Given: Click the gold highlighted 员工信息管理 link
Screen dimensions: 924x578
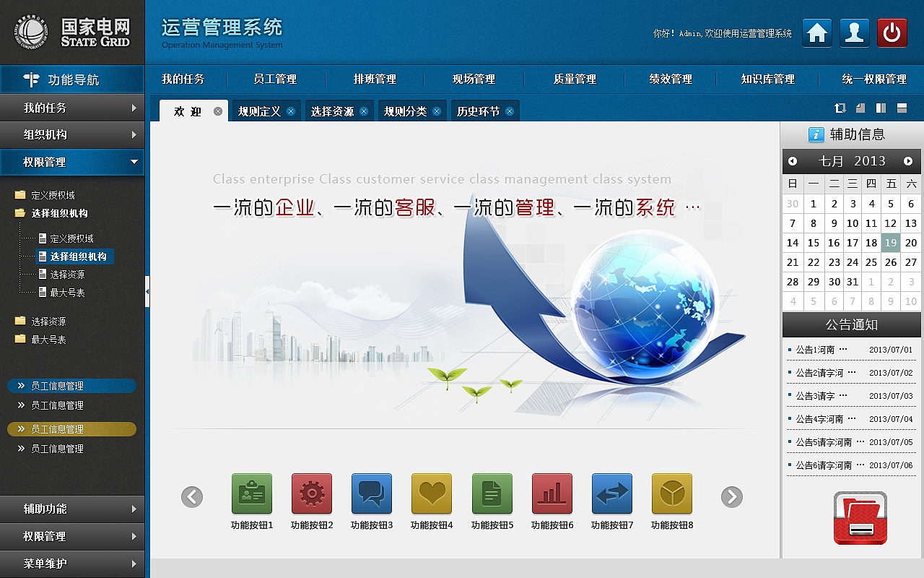Looking at the screenshot, I should [x=72, y=429].
